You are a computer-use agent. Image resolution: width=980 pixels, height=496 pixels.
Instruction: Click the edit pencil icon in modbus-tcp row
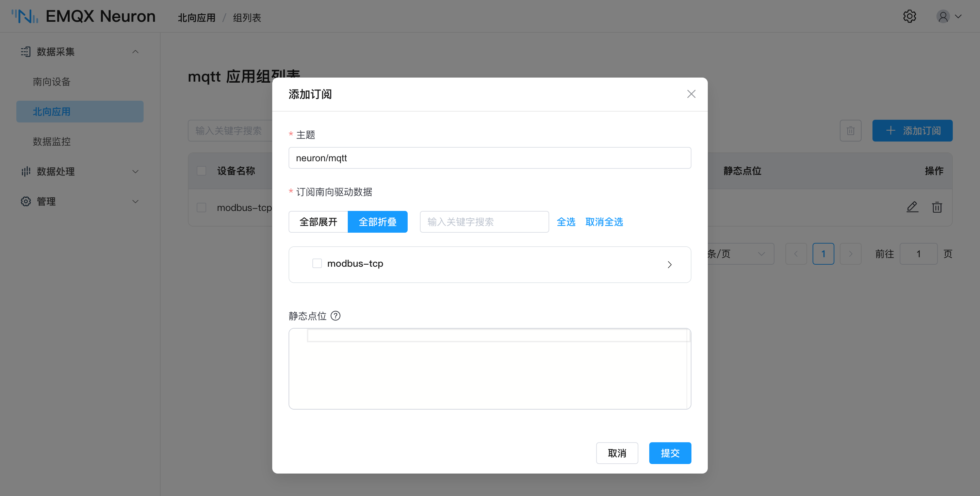click(x=912, y=207)
